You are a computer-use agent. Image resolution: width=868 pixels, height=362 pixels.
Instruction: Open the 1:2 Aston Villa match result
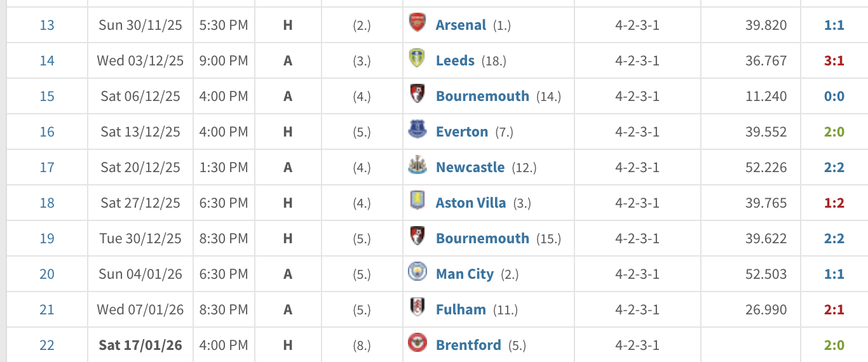pyautogui.click(x=834, y=203)
